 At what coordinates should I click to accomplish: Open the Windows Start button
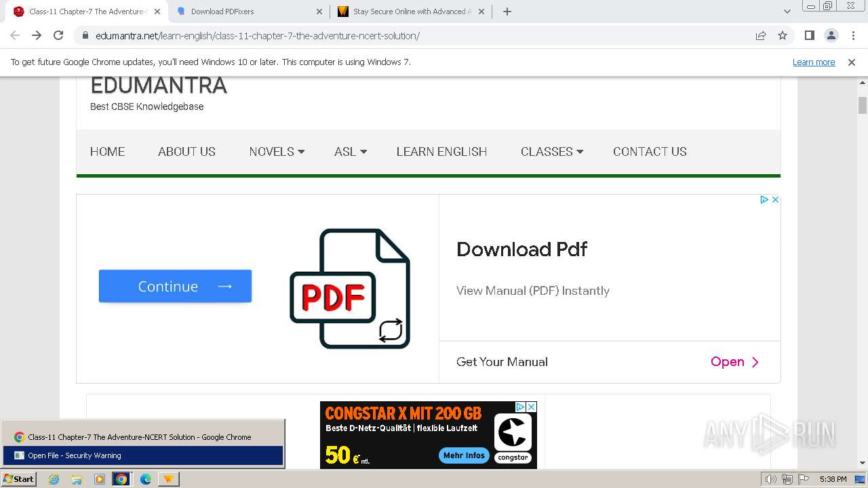coord(18,479)
